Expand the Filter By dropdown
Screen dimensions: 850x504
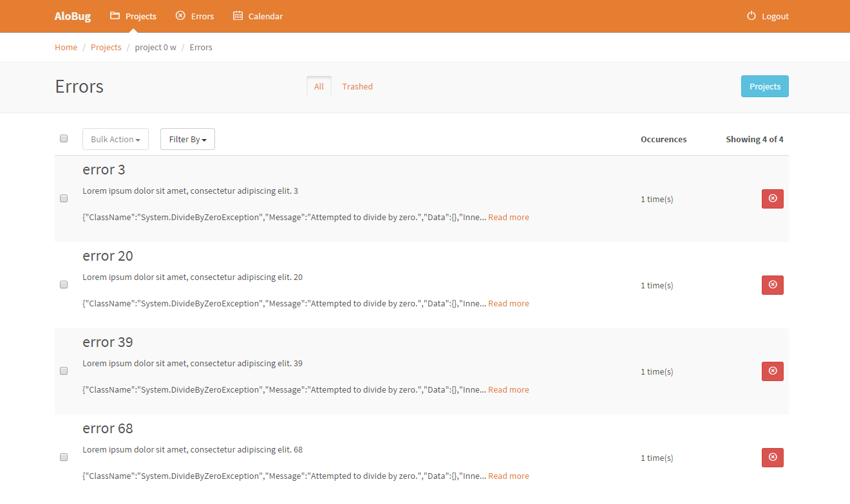[187, 139]
